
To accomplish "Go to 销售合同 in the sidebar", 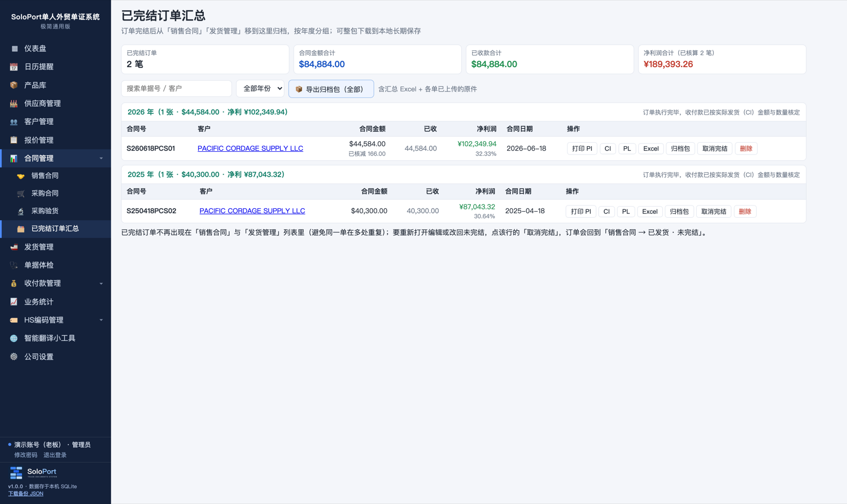I will (55, 176).
